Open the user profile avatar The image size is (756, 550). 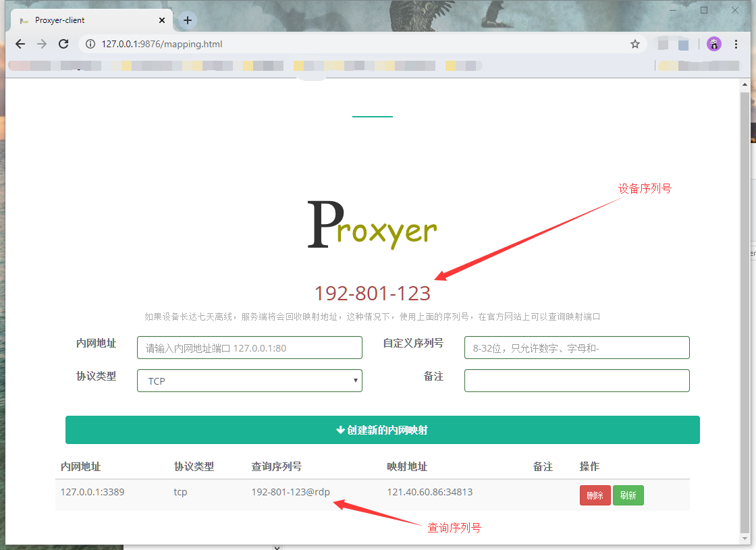(713, 44)
